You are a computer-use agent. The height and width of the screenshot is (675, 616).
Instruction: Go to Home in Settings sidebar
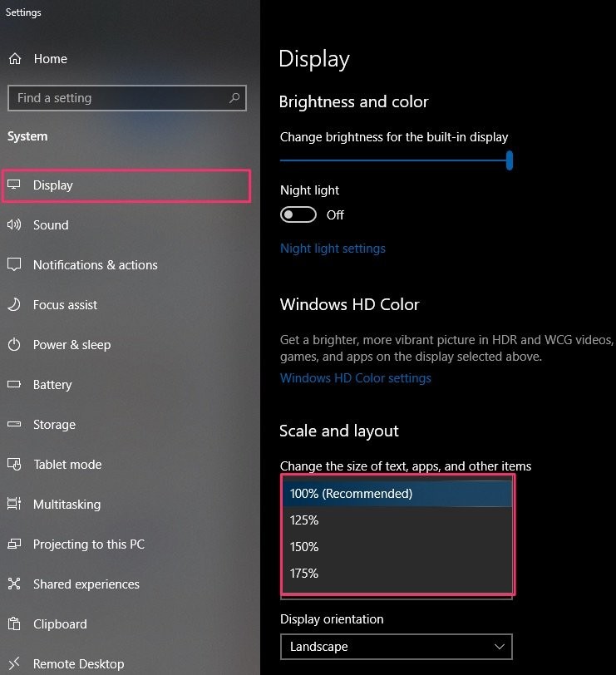pos(50,58)
